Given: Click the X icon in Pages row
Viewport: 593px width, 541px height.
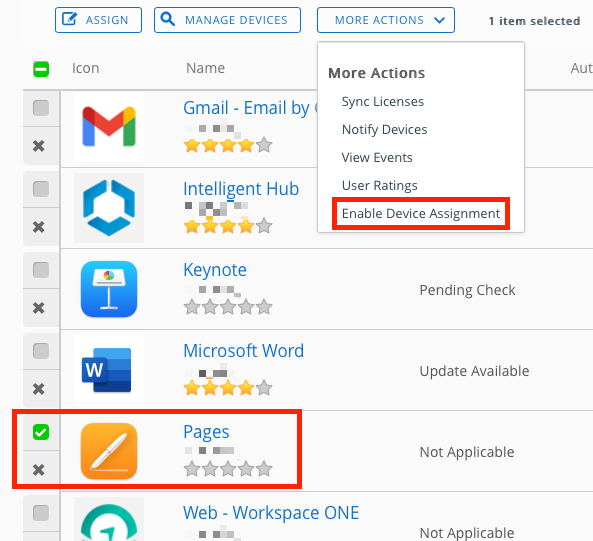Looking at the screenshot, I should (x=39, y=470).
